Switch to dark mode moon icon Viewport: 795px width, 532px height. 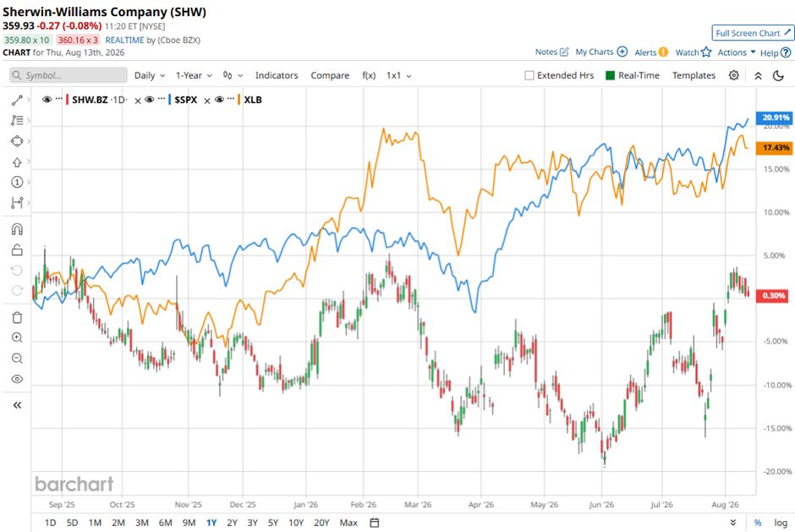(778, 75)
